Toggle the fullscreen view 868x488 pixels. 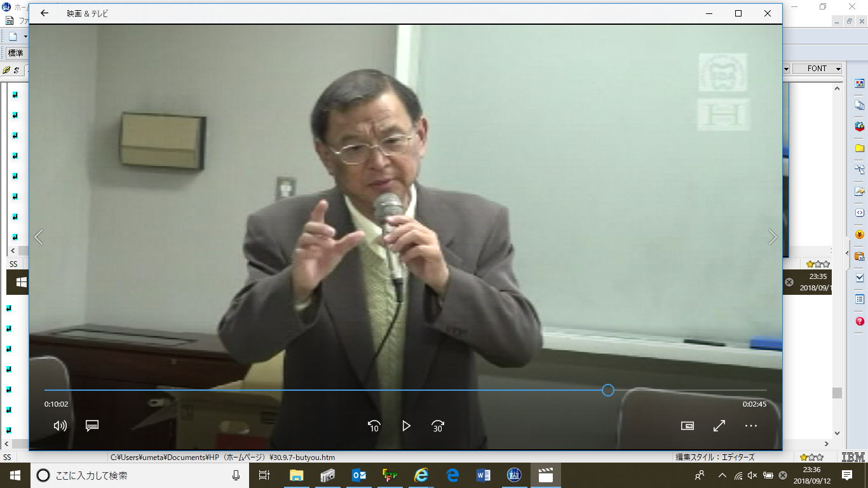pos(719,426)
